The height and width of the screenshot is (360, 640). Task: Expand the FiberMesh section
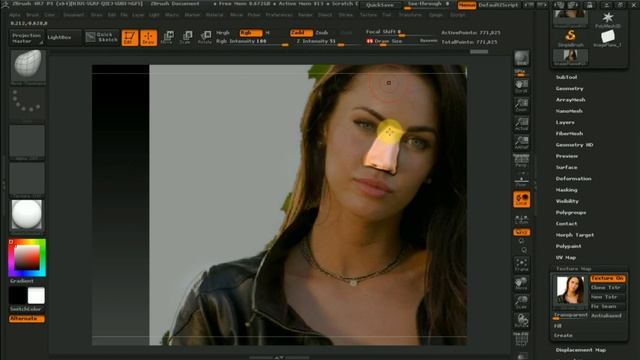(569, 133)
